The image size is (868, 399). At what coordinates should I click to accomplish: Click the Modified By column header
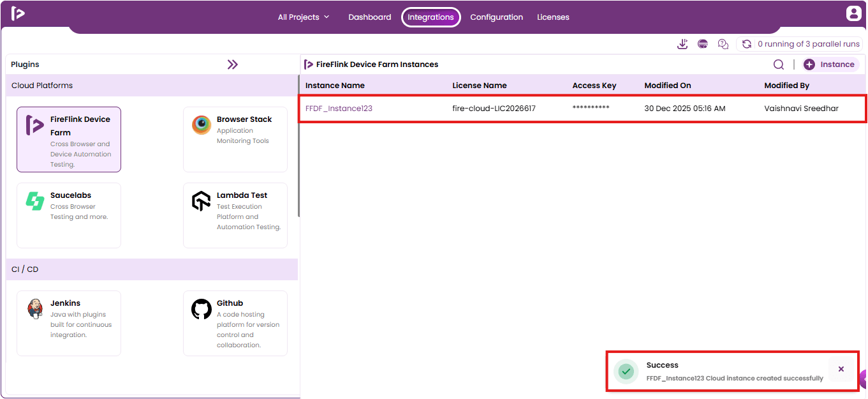pos(787,86)
